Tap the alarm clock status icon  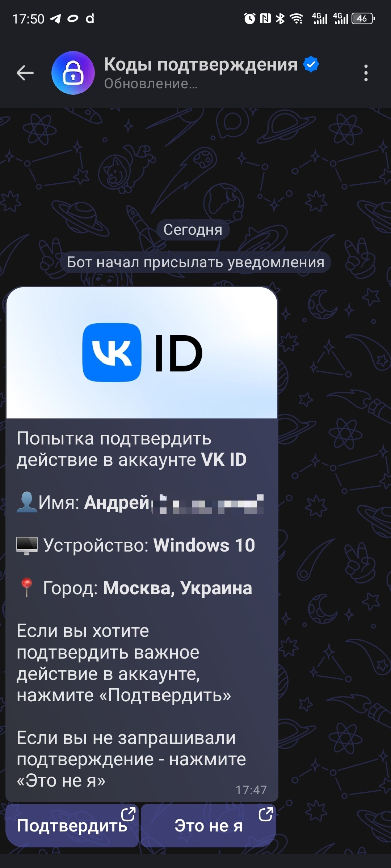tap(249, 18)
